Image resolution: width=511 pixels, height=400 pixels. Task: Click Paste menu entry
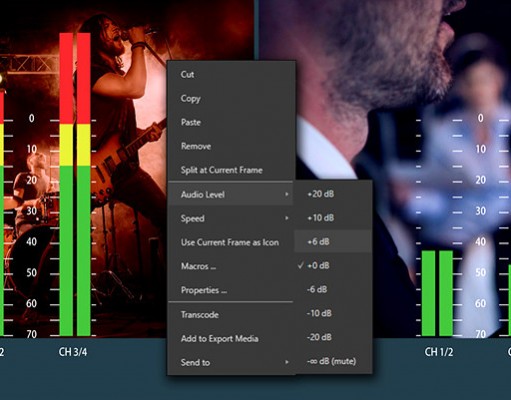[231, 122]
